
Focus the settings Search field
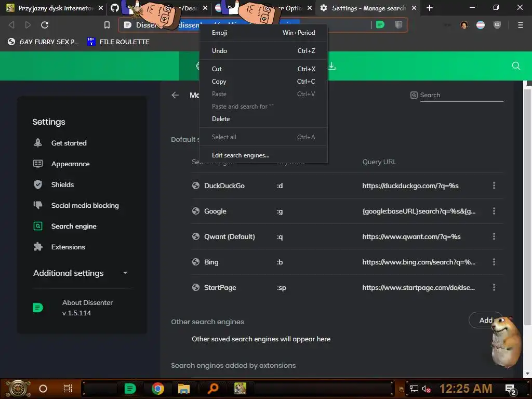(461, 95)
